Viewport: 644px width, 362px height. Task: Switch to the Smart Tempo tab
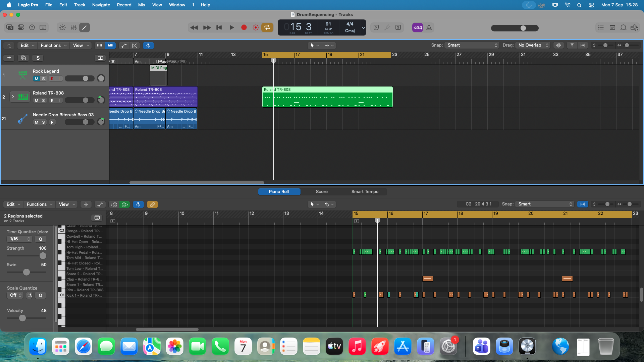pos(365,191)
